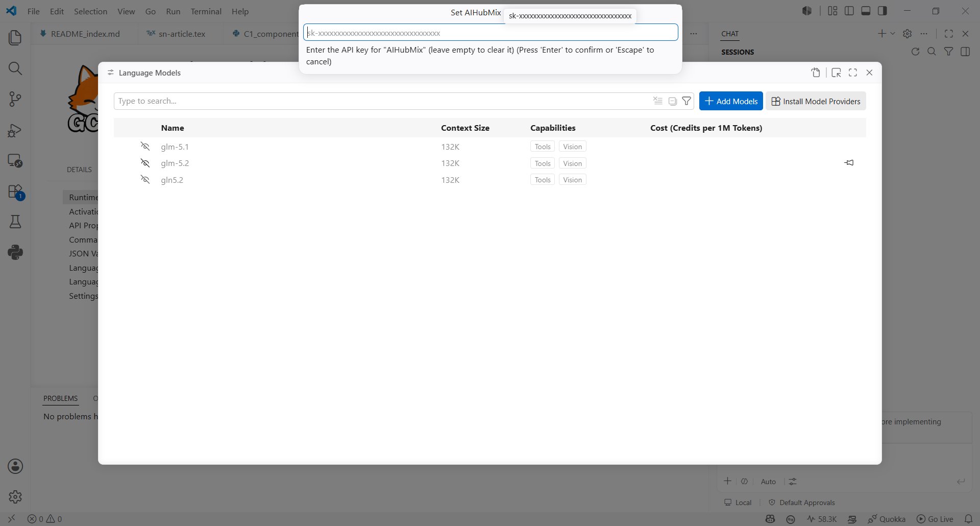Image resolution: width=980 pixels, height=526 pixels.
Task: Click the Add Models button
Action: [731, 101]
